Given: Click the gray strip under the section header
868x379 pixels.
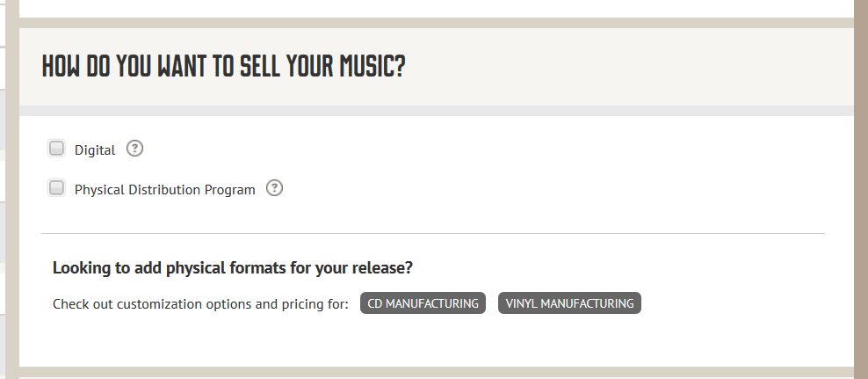Looking at the screenshot, I should click(437, 111).
